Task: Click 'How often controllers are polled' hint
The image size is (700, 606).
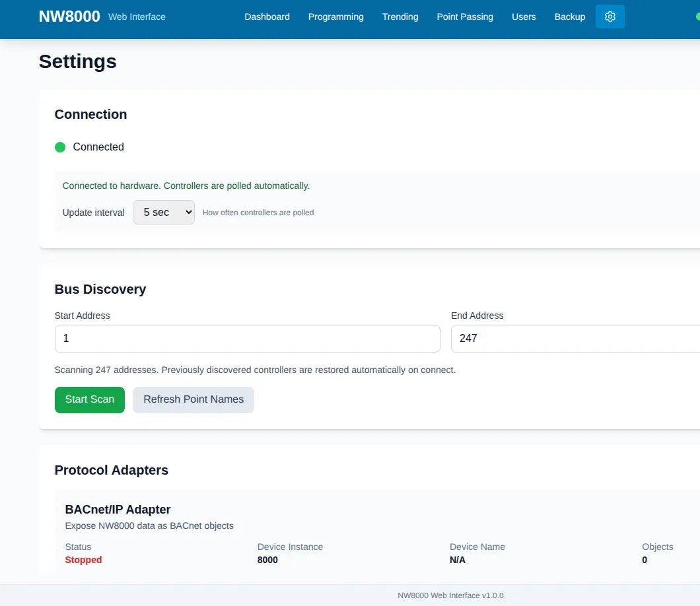Action: click(258, 213)
